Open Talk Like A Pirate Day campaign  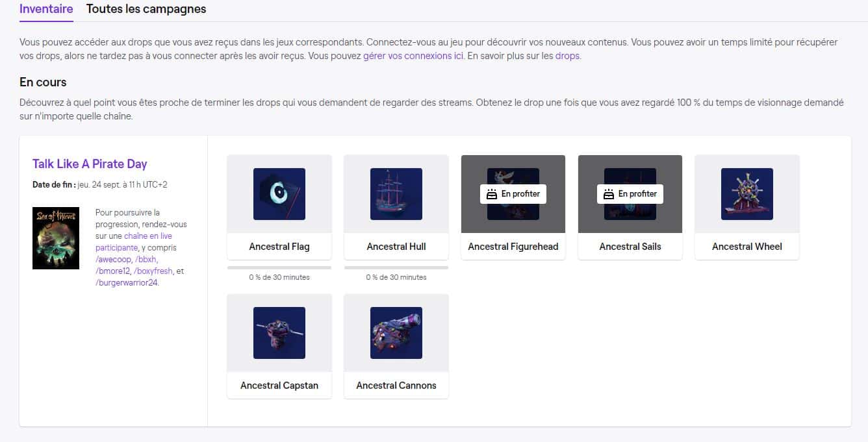click(x=90, y=164)
